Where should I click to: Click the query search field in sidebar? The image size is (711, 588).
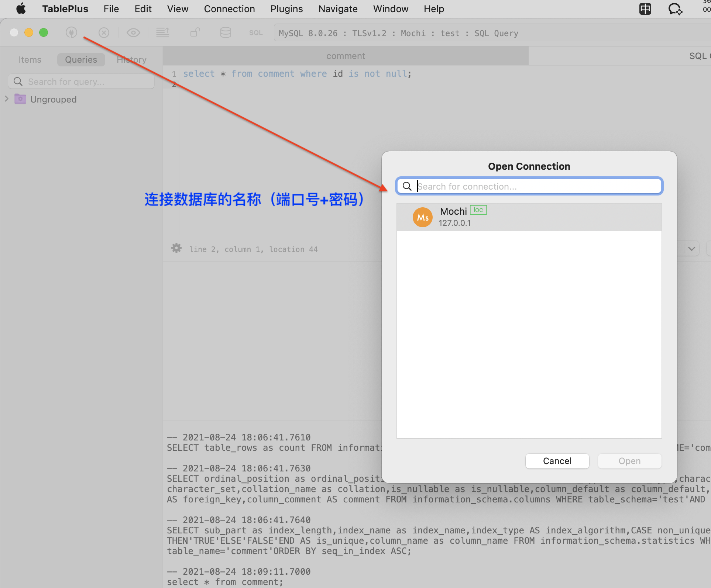point(81,81)
